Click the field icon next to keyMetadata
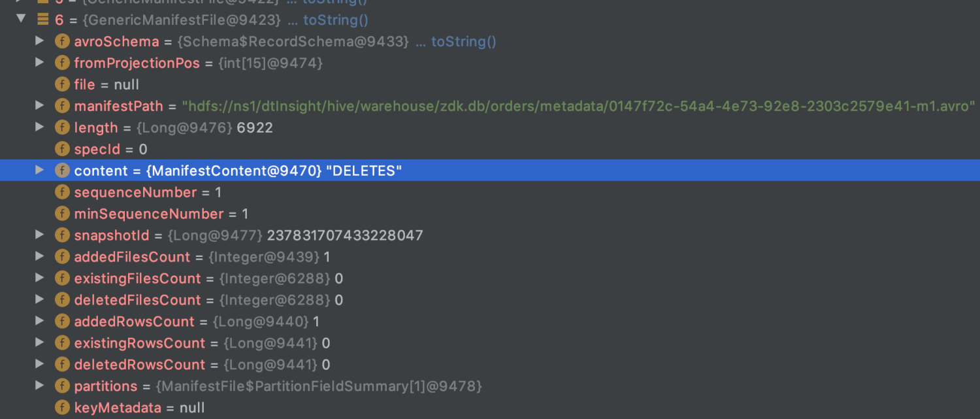Viewport: 980px width, 419px height. pyautogui.click(x=62, y=408)
